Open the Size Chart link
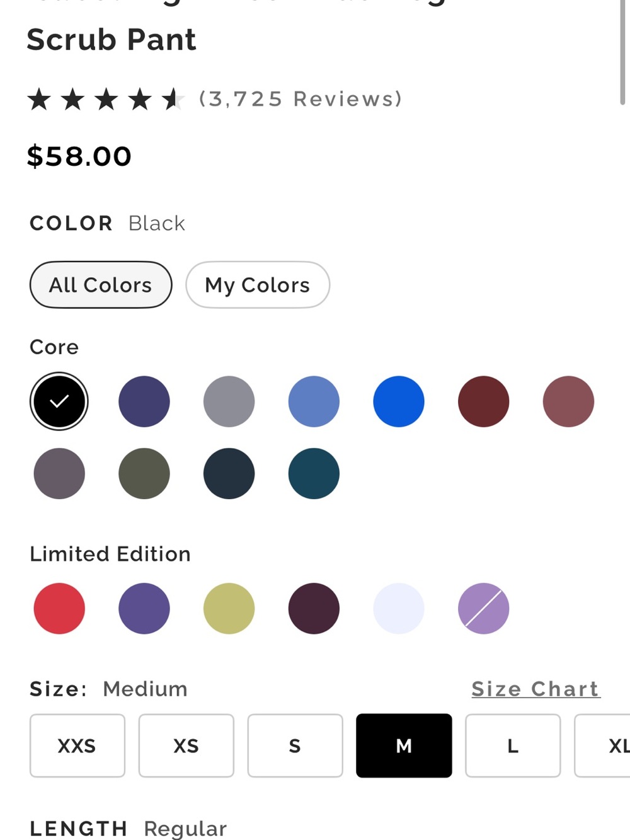The image size is (630, 840). click(x=536, y=689)
